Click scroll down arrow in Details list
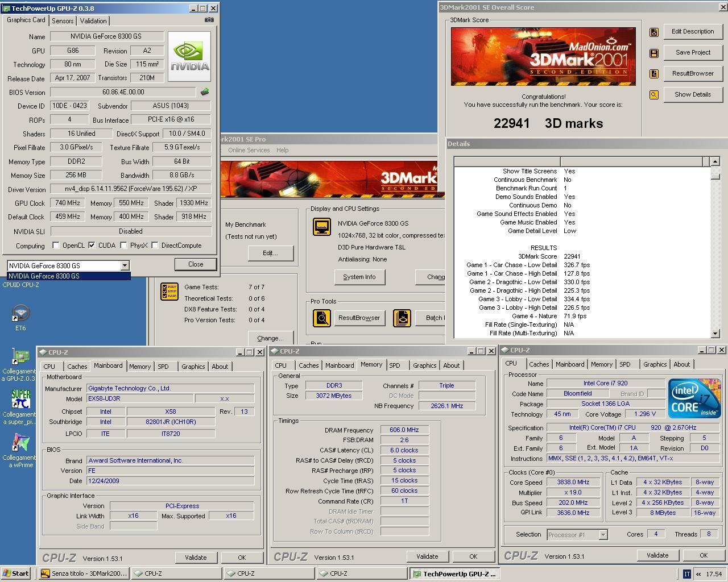Screen dimensions: 728x582 coord(715,334)
